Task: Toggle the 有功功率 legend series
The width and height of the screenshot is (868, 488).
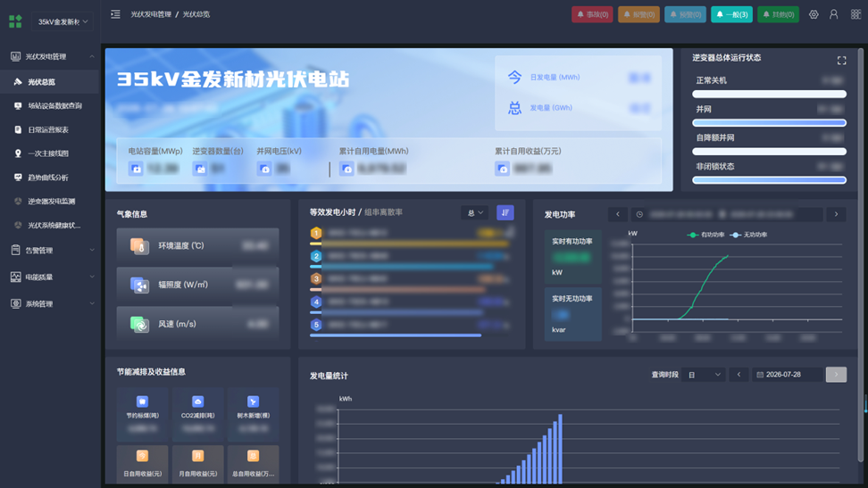Action: coord(705,235)
